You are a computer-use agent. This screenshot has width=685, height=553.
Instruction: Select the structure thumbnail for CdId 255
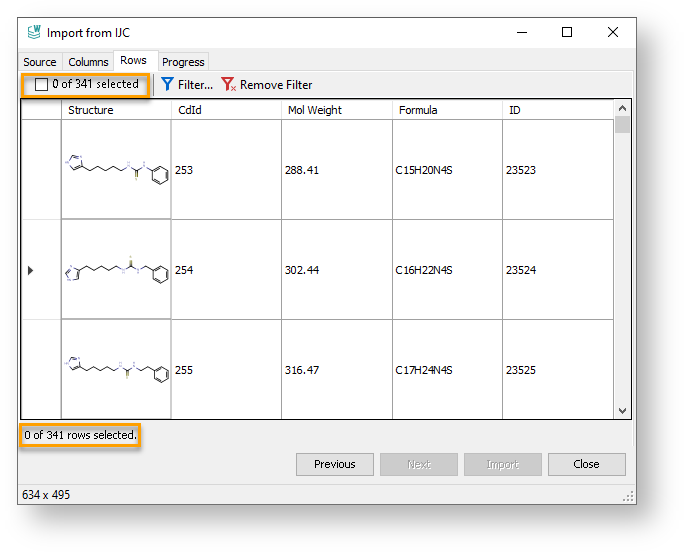[116, 370]
